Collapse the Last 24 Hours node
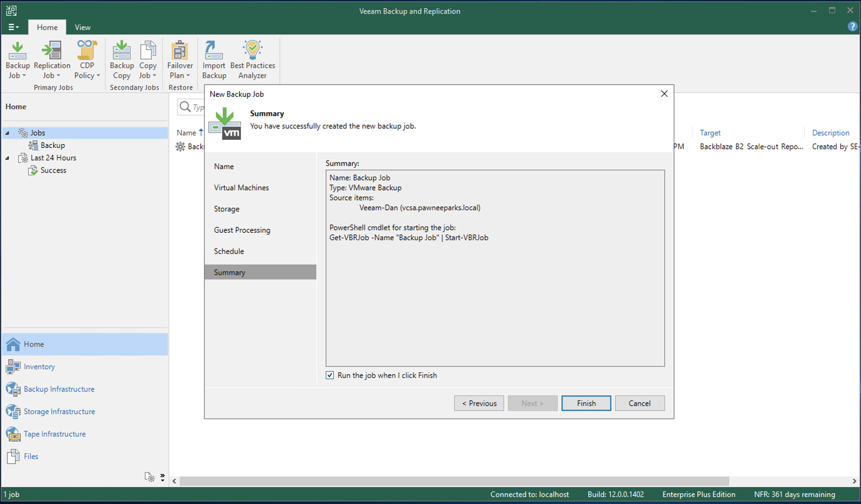This screenshot has width=861, height=504. 7,158
